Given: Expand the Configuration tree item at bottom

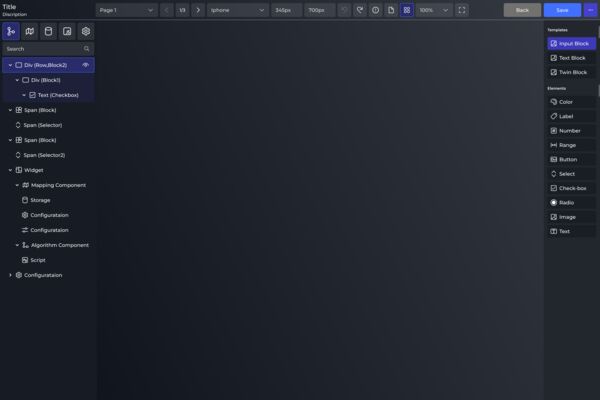Looking at the screenshot, I should click(10, 275).
